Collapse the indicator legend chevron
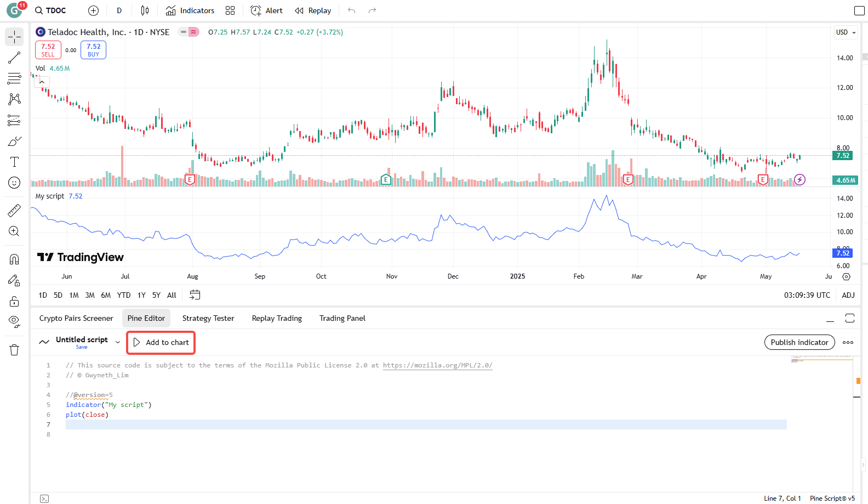Image resolution: width=868 pixels, height=504 pixels. coord(42,82)
